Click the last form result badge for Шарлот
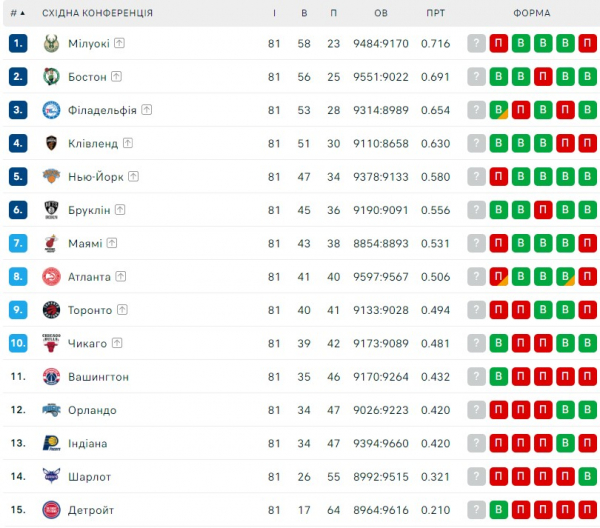 pos(587,477)
